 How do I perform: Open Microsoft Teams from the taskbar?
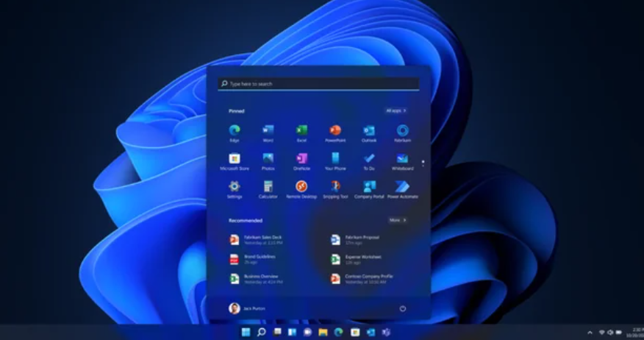pos(386,332)
